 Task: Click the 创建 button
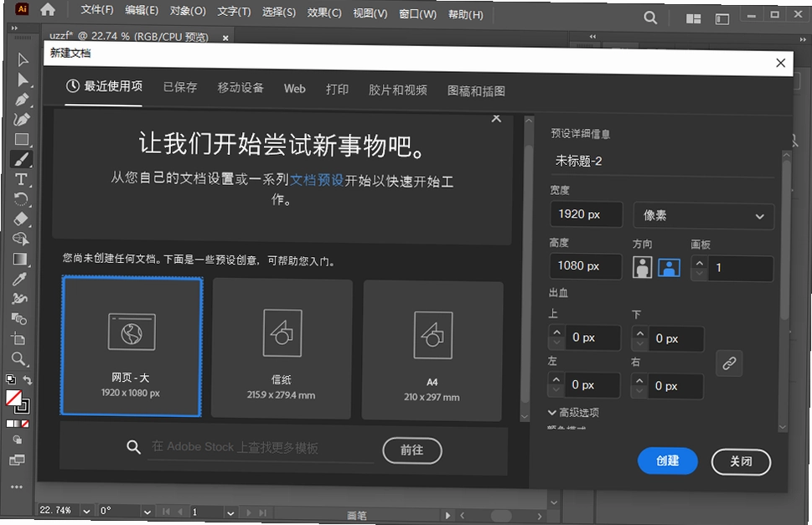pos(668,461)
